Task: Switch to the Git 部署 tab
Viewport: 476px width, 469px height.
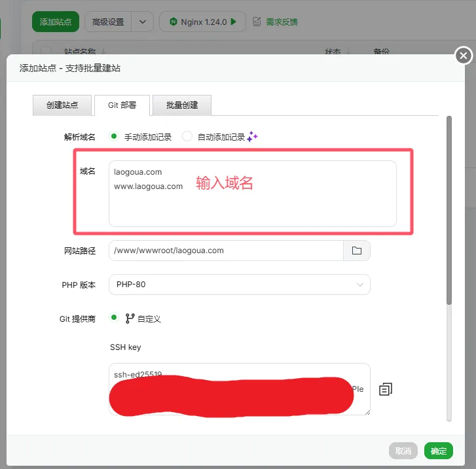Action: (x=122, y=105)
